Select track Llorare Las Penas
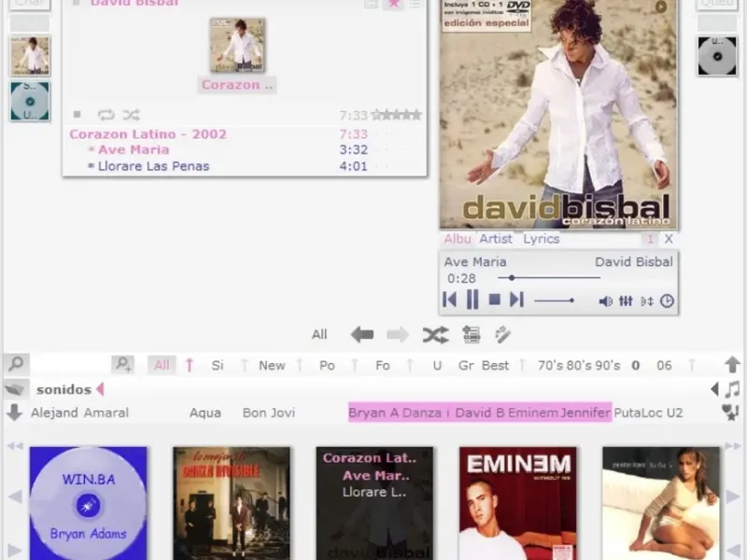 (153, 166)
